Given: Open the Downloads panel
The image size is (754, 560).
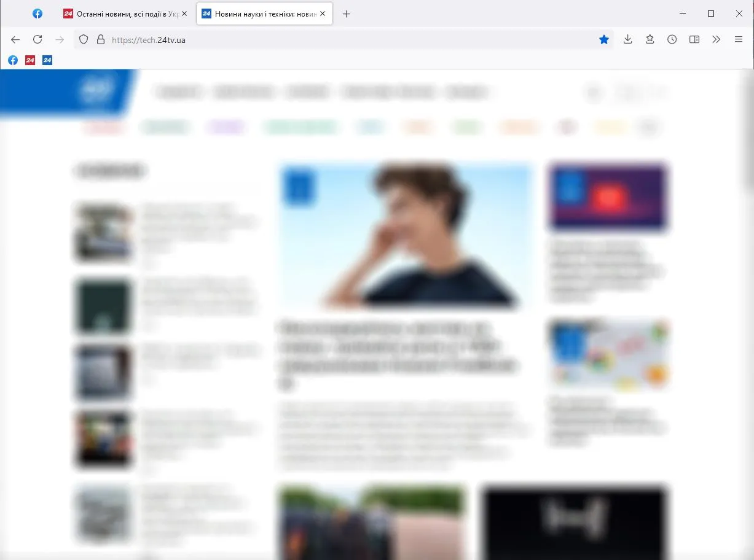Looking at the screenshot, I should coord(627,39).
